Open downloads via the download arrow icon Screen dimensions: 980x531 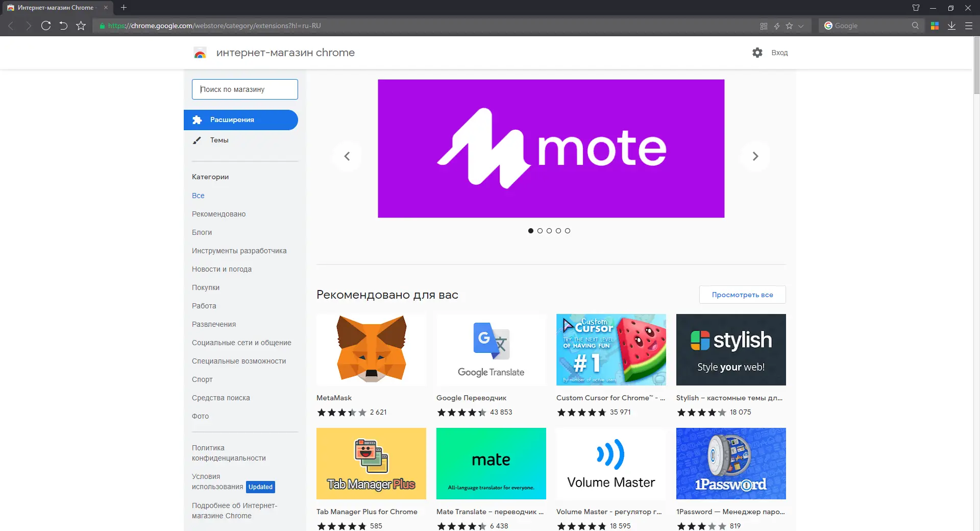click(x=951, y=26)
